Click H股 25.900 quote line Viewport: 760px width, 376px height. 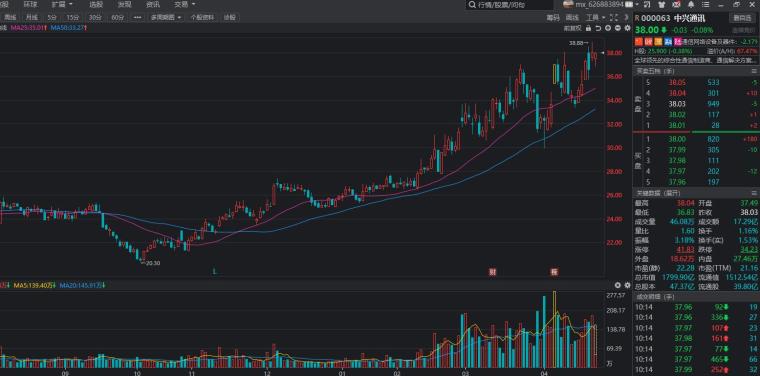pos(665,51)
